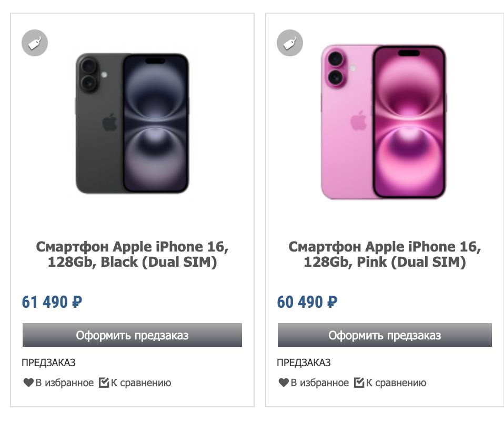Click "В избранное" text under Pink iPhone
504x422 pixels.
[320, 383]
